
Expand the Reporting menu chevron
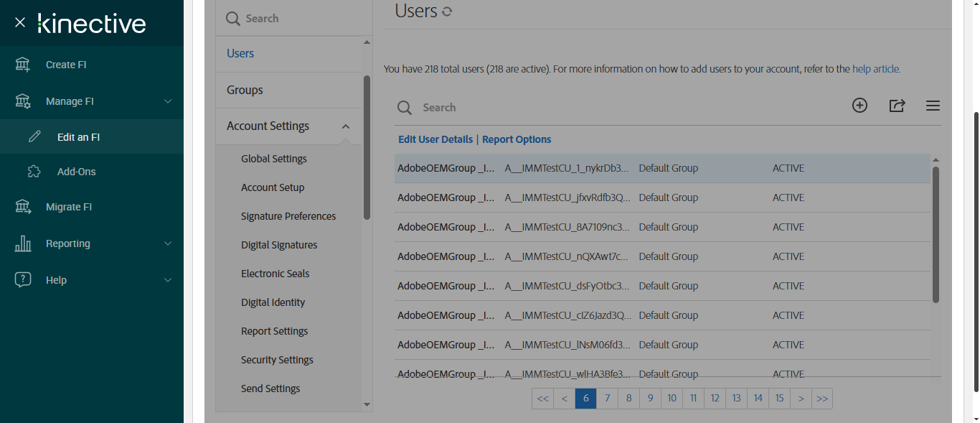click(x=168, y=243)
